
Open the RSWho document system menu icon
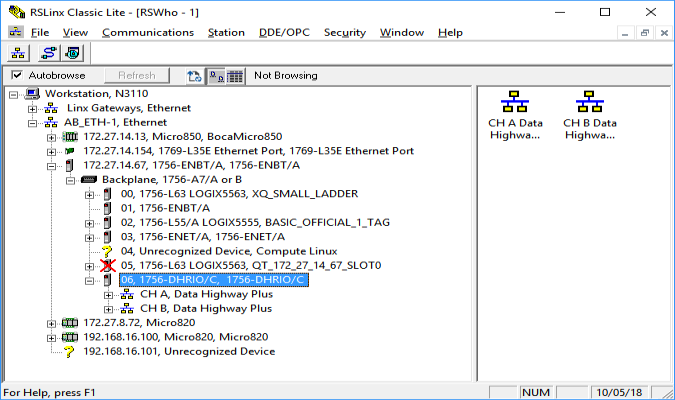point(16,32)
